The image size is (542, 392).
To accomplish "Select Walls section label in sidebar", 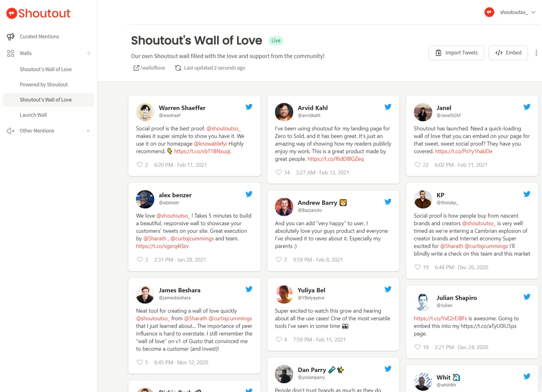I will (26, 53).
